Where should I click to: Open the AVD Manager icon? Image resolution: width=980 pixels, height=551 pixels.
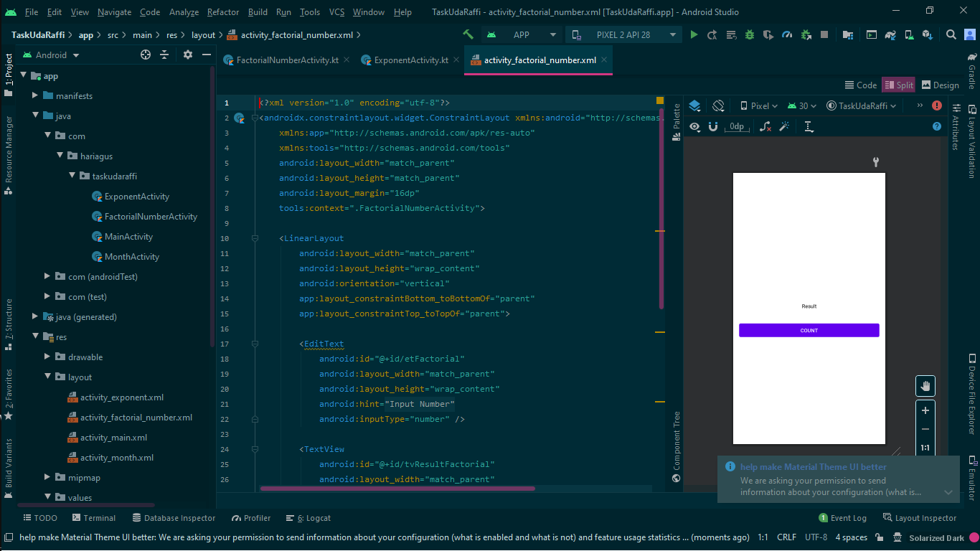click(909, 34)
